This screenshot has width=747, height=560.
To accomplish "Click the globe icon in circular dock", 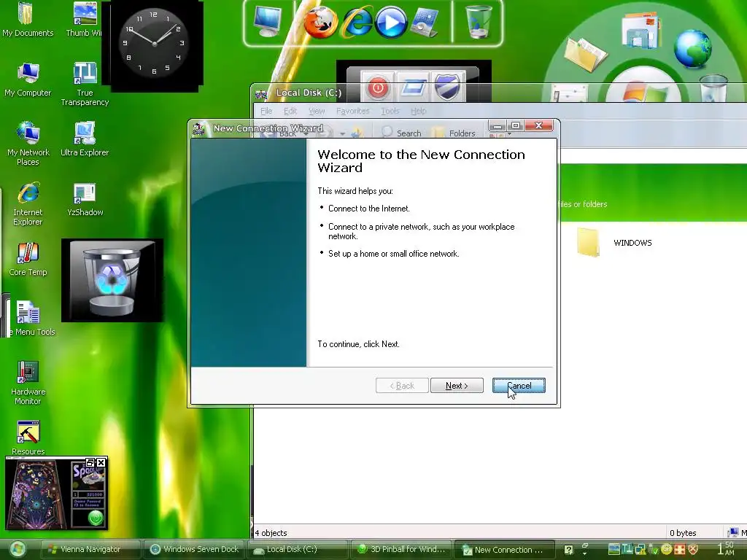I will tap(692, 48).
